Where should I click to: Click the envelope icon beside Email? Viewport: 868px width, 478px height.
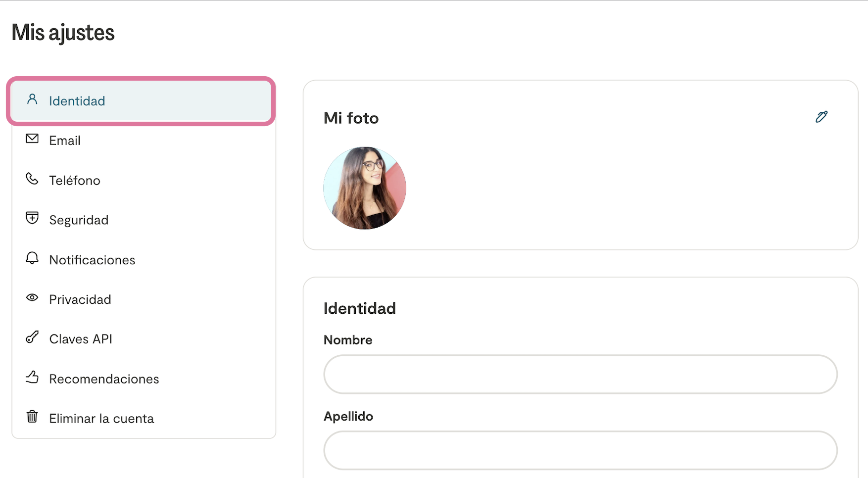pyautogui.click(x=32, y=139)
